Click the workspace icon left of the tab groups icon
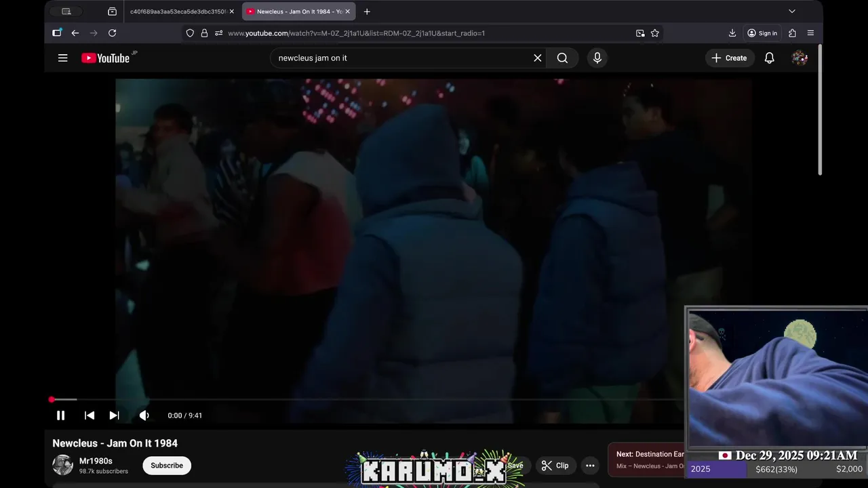The width and height of the screenshot is (868, 488). [x=66, y=12]
